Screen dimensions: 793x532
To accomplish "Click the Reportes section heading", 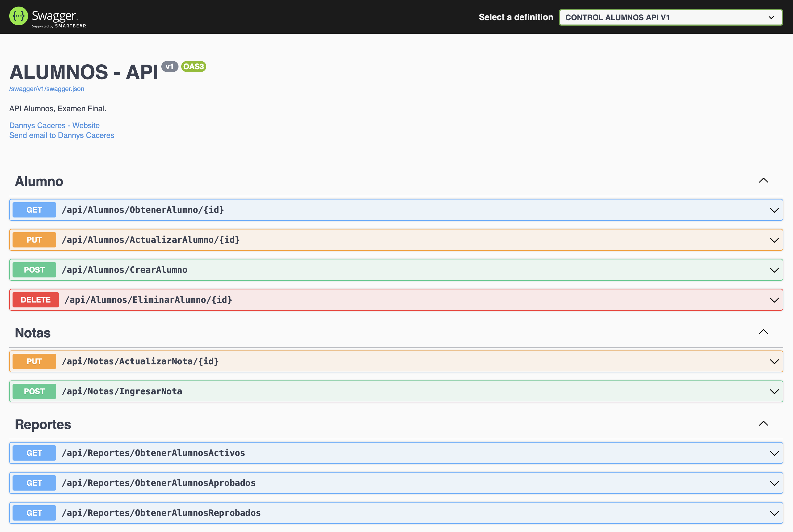I will tap(43, 425).
